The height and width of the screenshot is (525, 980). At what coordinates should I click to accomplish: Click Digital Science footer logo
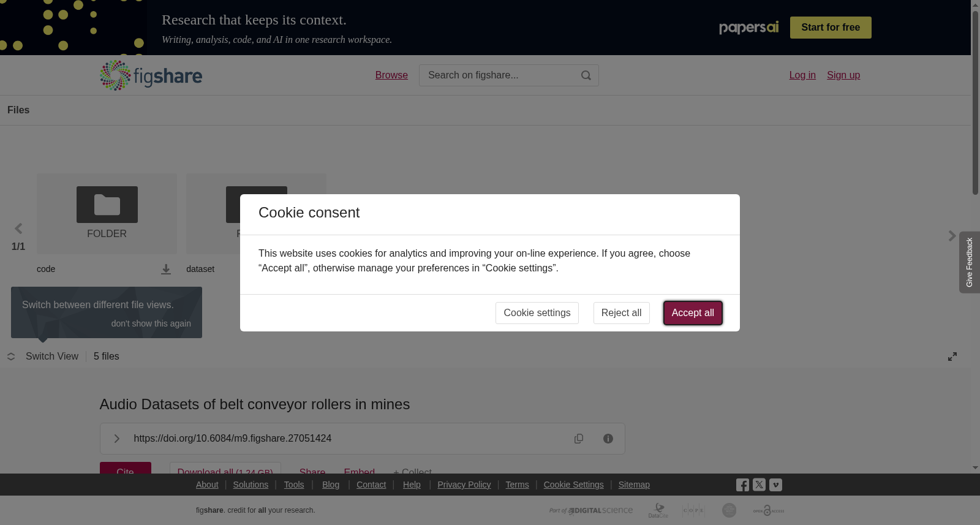(x=591, y=510)
